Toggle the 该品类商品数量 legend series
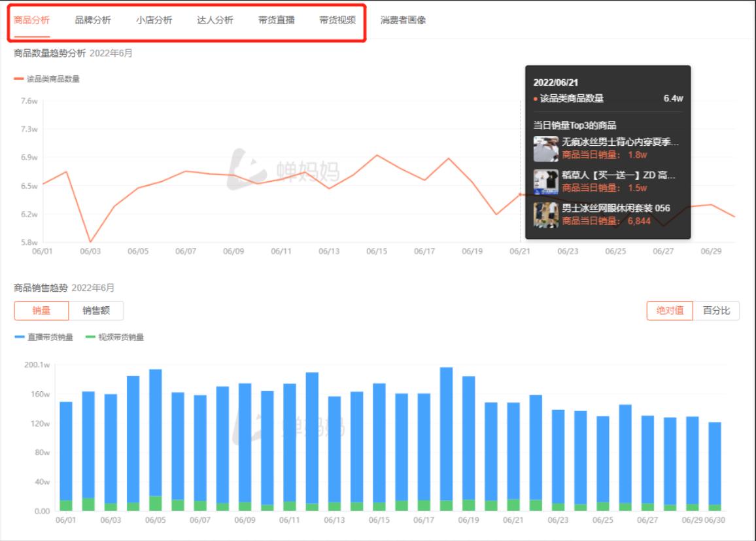 (47, 79)
